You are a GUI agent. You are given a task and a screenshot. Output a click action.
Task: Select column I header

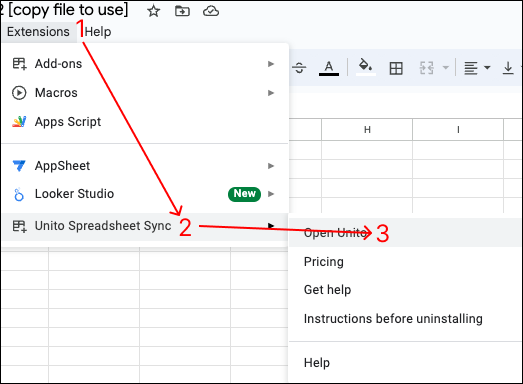(458, 129)
